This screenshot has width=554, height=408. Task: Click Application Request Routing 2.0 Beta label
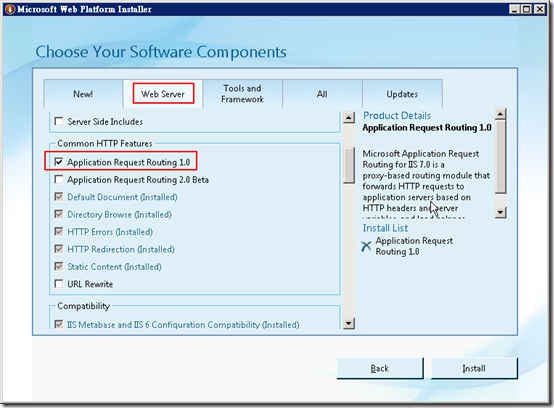tap(138, 180)
